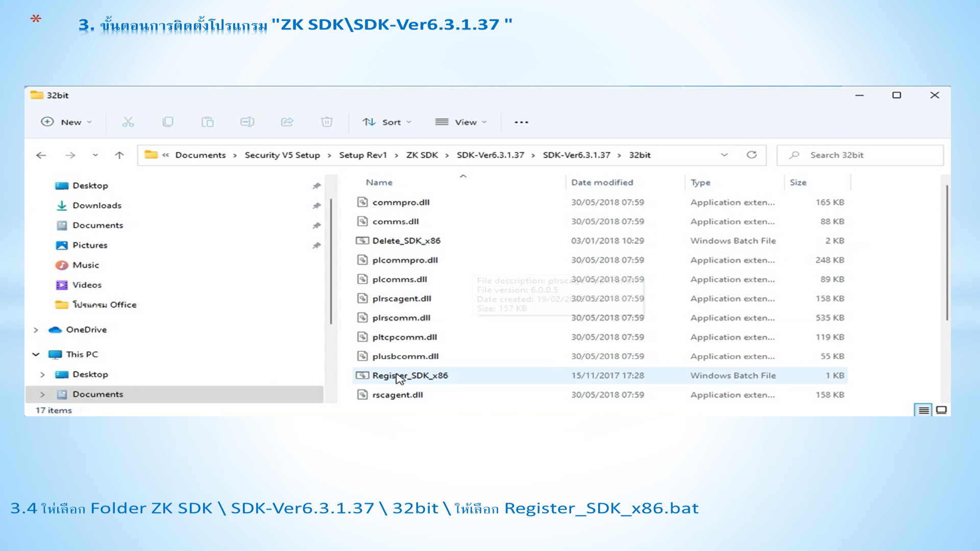
Task: Open the recent locations dropdown arrow
Action: pyautogui.click(x=95, y=155)
